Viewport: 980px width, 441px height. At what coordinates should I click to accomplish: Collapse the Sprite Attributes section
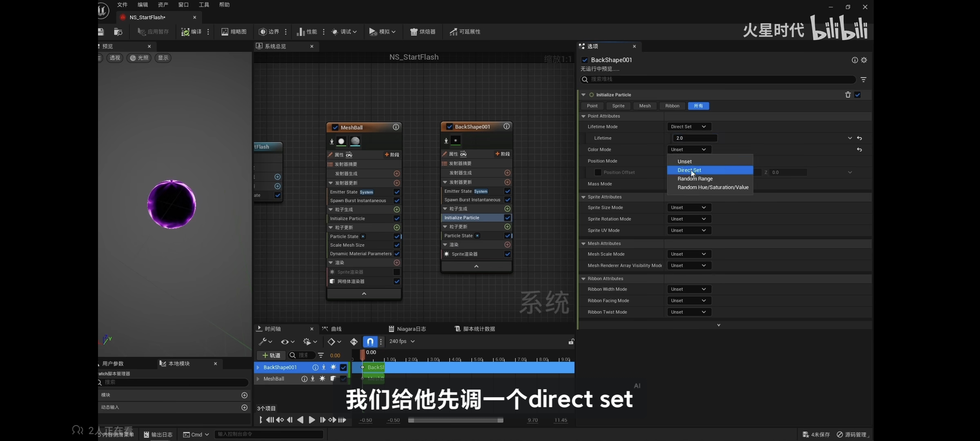[x=584, y=197]
